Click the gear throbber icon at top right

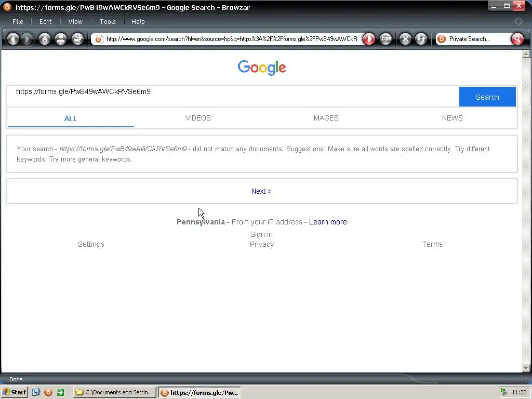[518, 21]
